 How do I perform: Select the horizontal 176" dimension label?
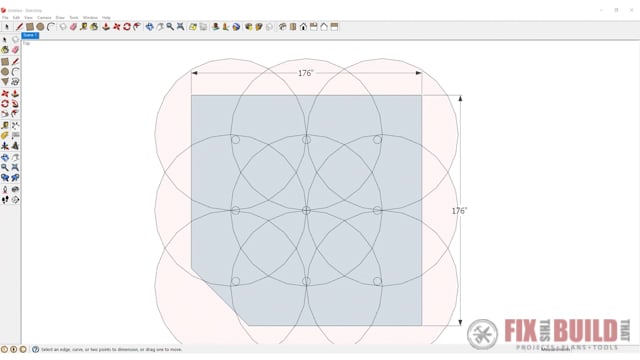(305, 73)
